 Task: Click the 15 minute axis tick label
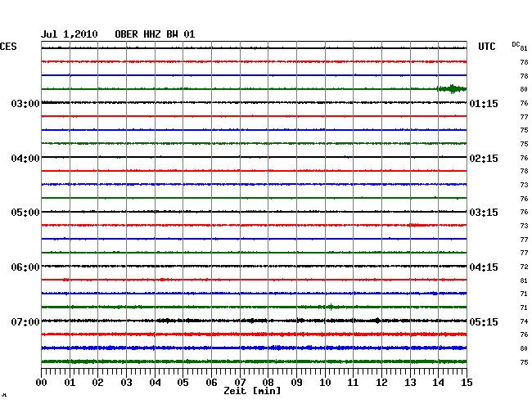[x=467, y=383]
